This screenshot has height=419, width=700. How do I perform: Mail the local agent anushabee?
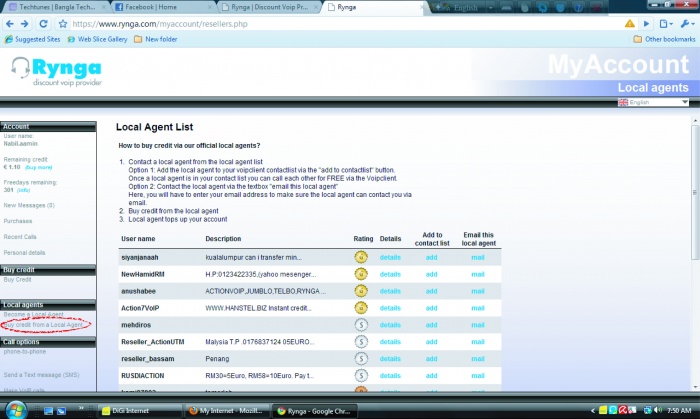[478, 291]
